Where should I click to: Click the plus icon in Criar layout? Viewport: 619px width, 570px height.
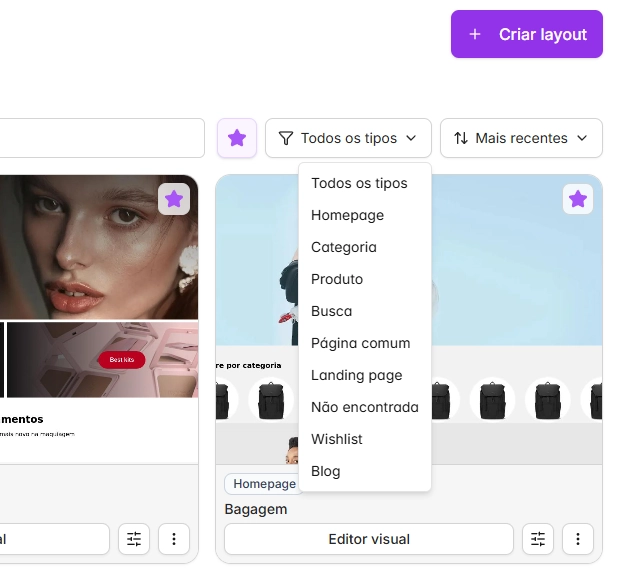pyautogui.click(x=475, y=34)
